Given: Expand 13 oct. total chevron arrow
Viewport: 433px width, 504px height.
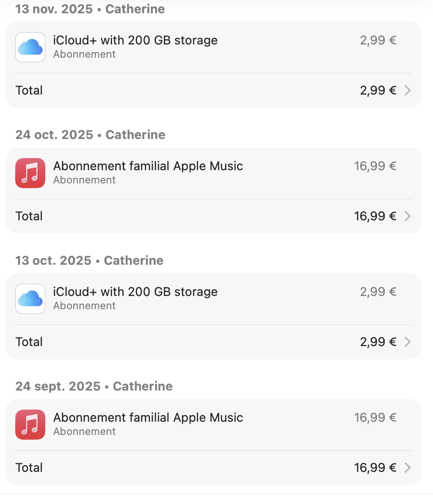Looking at the screenshot, I should click(x=407, y=342).
